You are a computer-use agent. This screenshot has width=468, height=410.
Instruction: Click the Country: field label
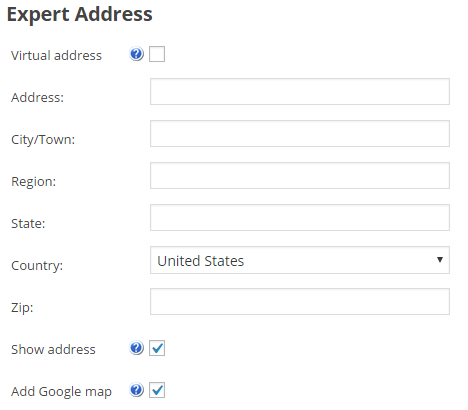click(x=37, y=266)
